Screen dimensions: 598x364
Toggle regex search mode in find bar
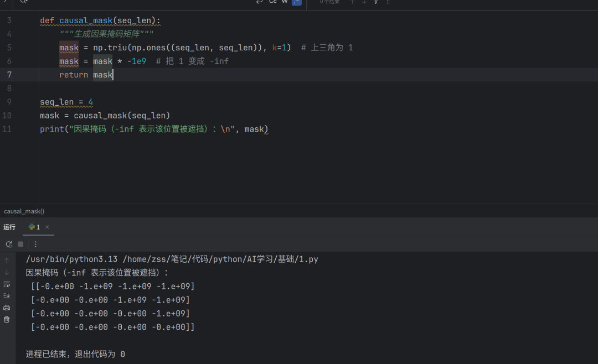(x=297, y=2)
